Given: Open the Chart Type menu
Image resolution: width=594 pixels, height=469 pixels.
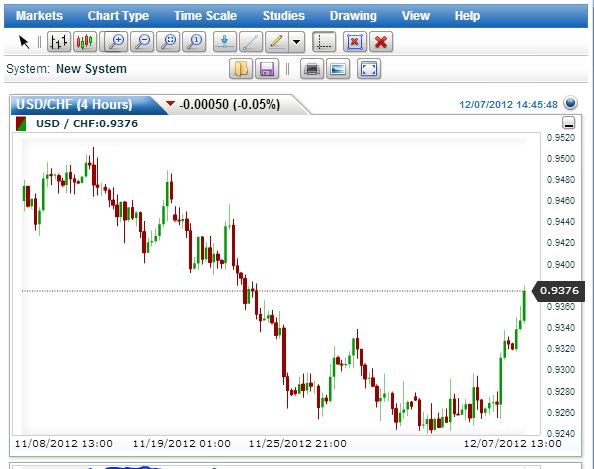Looking at the screenshot, I should (118, 16).
